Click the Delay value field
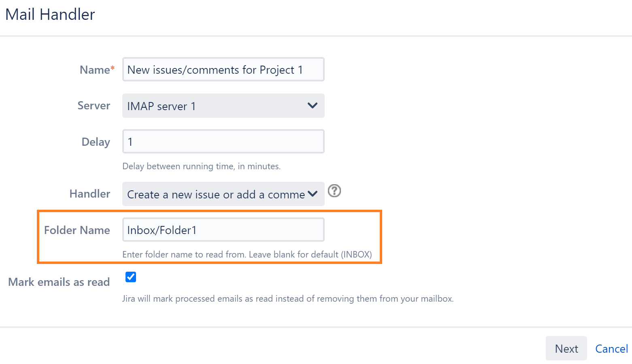 pyautogui.click(x=223, y=141)
